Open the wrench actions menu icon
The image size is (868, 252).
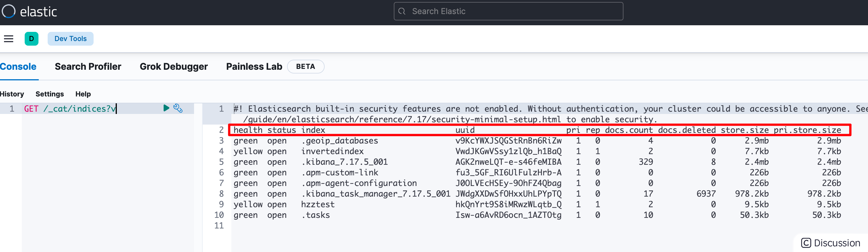point(178,108)
